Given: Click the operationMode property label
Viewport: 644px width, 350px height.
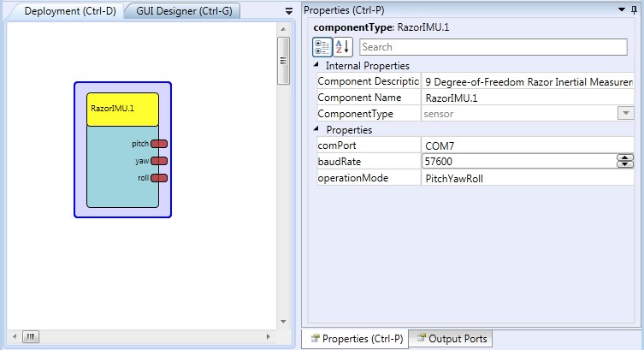Looking at the screenshot, I should [x=353, y=178].
